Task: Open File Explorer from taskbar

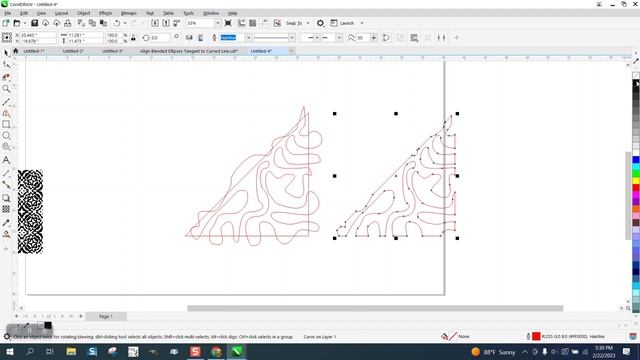Action: click(x=71, y=351)
